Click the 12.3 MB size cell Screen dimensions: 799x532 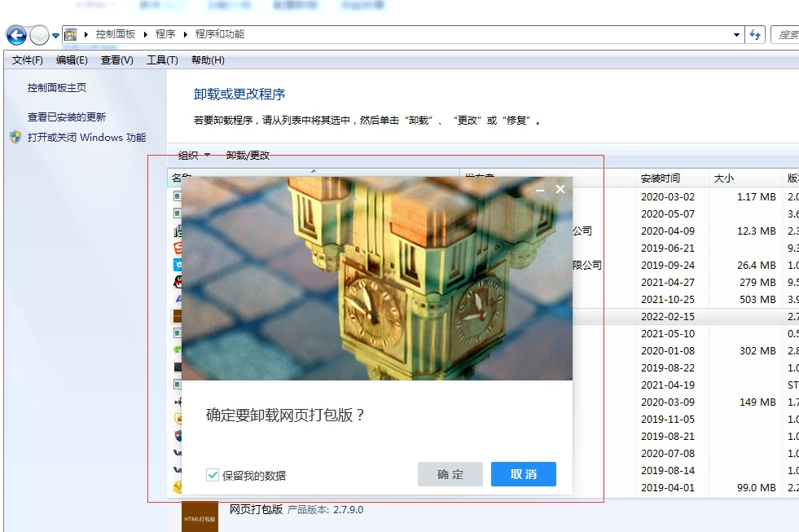coord(756,231)
